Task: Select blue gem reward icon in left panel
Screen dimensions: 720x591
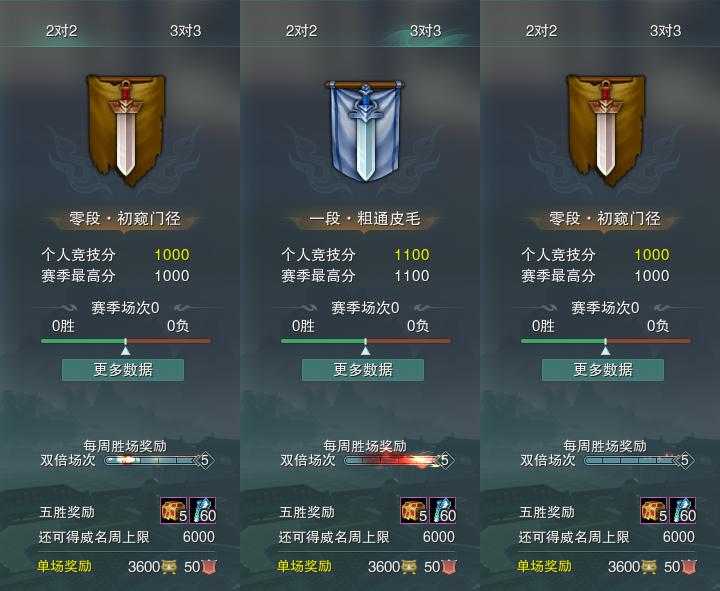Action: 202,510
